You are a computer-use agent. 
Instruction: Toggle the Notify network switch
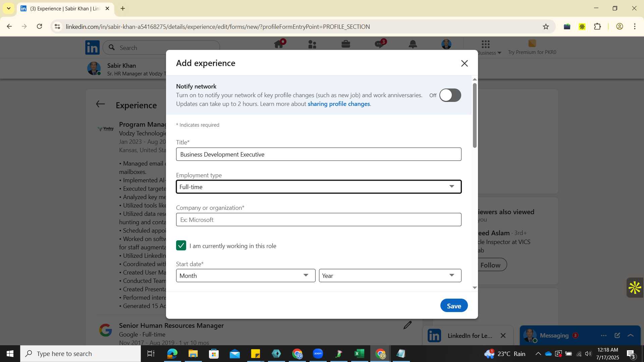tap(450, 95)
